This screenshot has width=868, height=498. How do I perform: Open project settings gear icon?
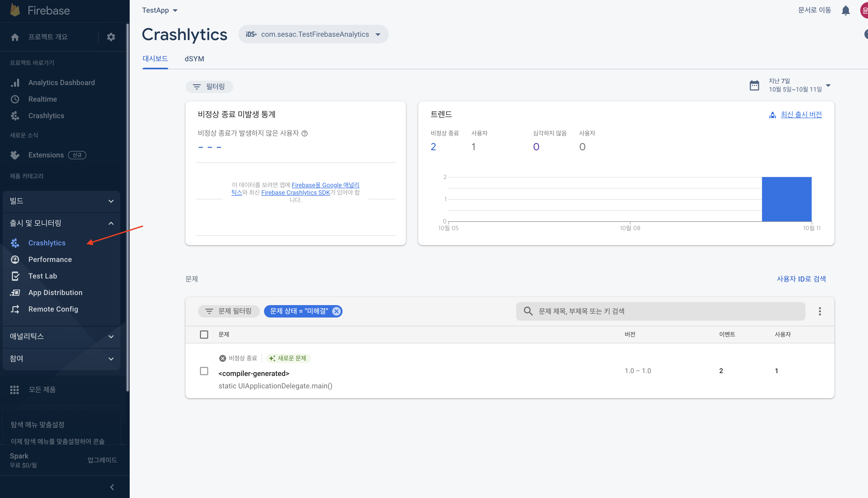(111, 37)
